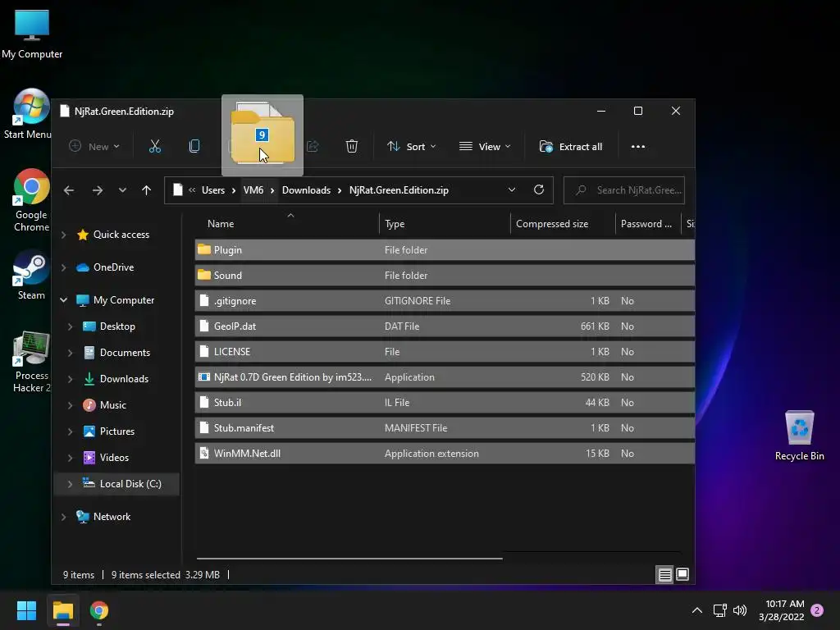Expand OneDrive tree node

click(64, 267)
